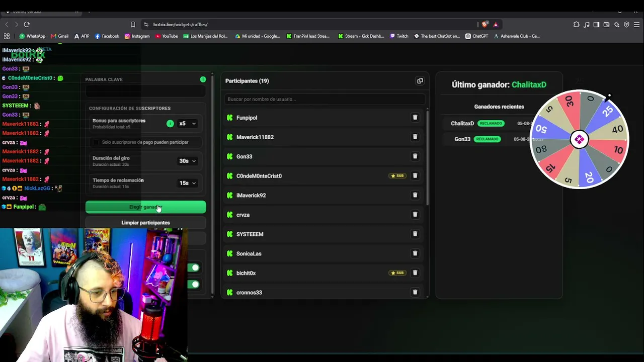Delete cronnos33 from the list
Screen dimensions: 644x362
pos(415,292)
